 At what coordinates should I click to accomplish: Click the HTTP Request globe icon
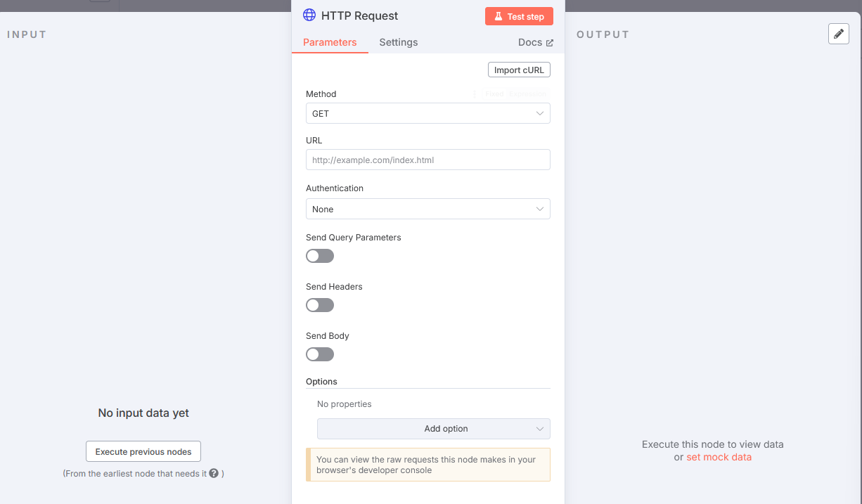tap(309, 15)
